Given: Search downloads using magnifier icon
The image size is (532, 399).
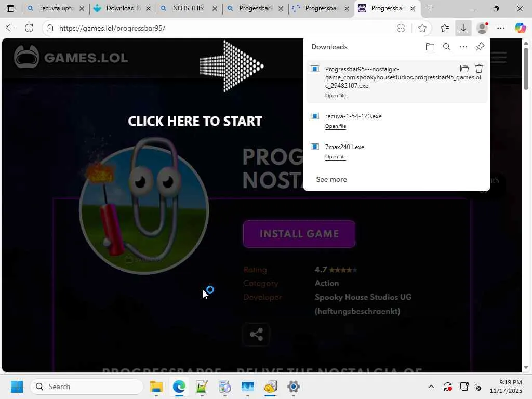Looking at the screenshot, I should 446,47.
